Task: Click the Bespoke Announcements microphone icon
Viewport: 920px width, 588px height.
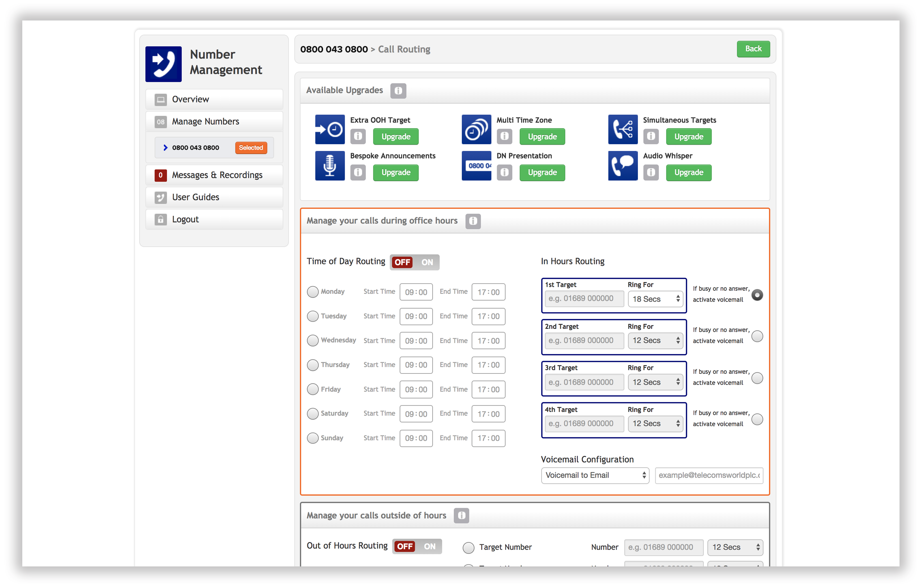Action: pos(330,165)
